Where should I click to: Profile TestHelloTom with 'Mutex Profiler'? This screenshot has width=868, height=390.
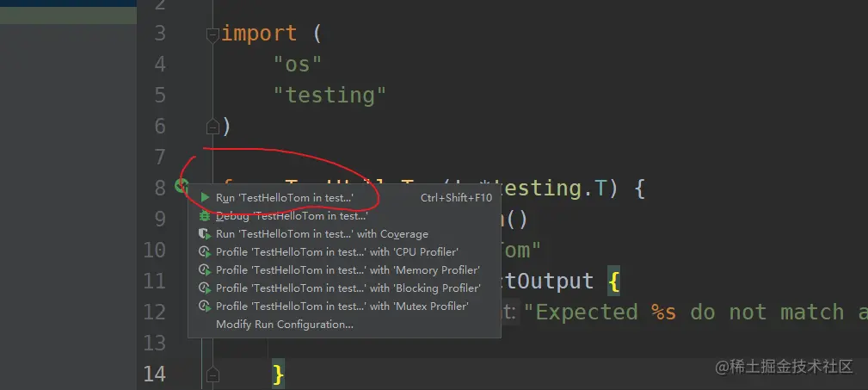coord(344,306)
